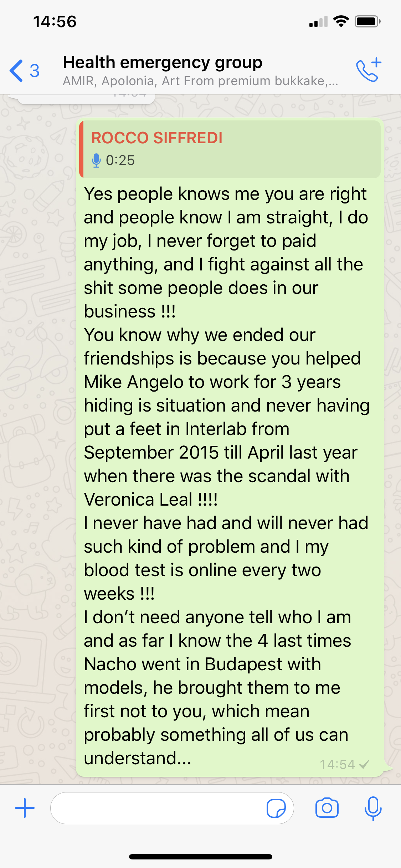Image resolution: width=401 pixels, height=868 pixels.
Task: Open the camera from message bar
Action: (327, 808)
